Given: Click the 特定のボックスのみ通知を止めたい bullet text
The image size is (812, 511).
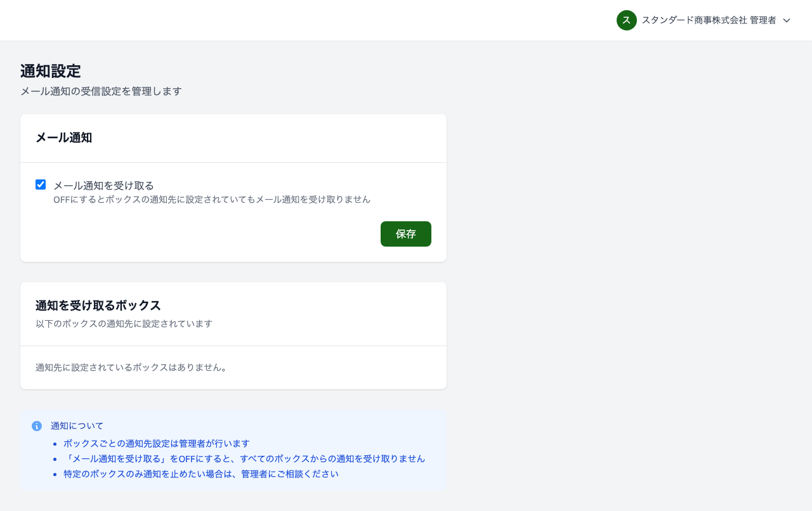Looking at the screenshot, I should tap(200, 474).
